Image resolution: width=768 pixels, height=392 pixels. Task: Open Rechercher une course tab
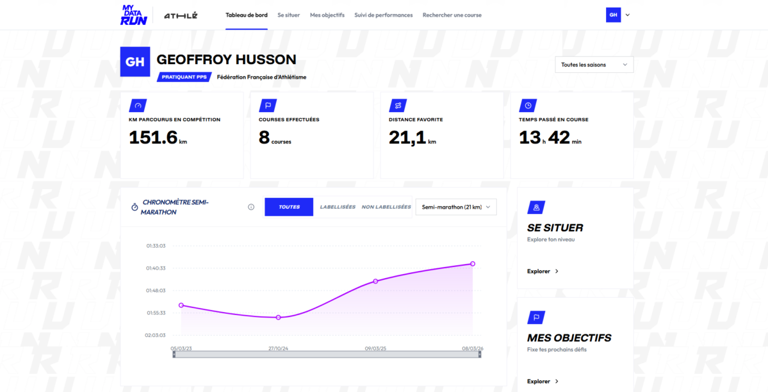[x=452, y=15]
